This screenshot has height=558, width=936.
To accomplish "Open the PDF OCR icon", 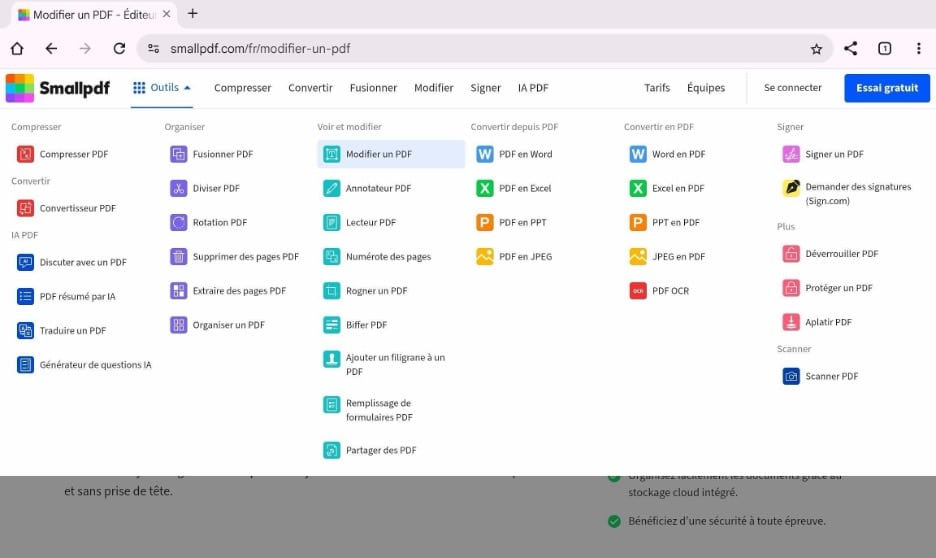I will point(638,291).
